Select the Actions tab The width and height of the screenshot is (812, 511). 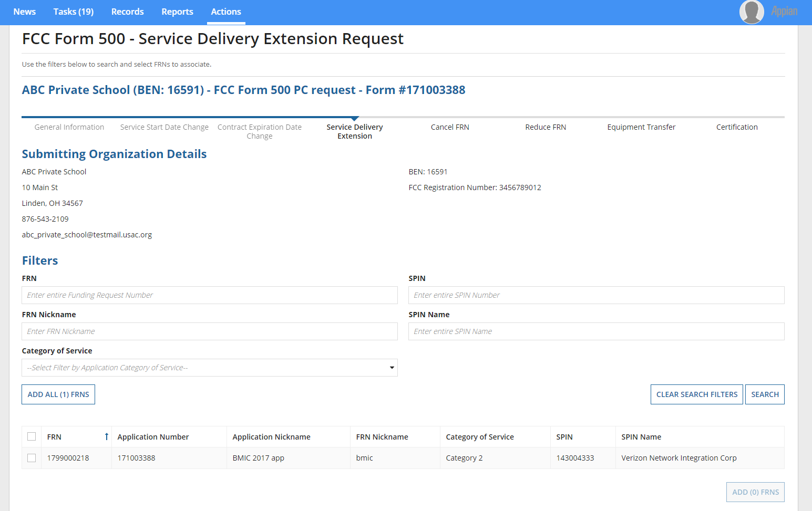pyautogui.click(x=226, y=12)
